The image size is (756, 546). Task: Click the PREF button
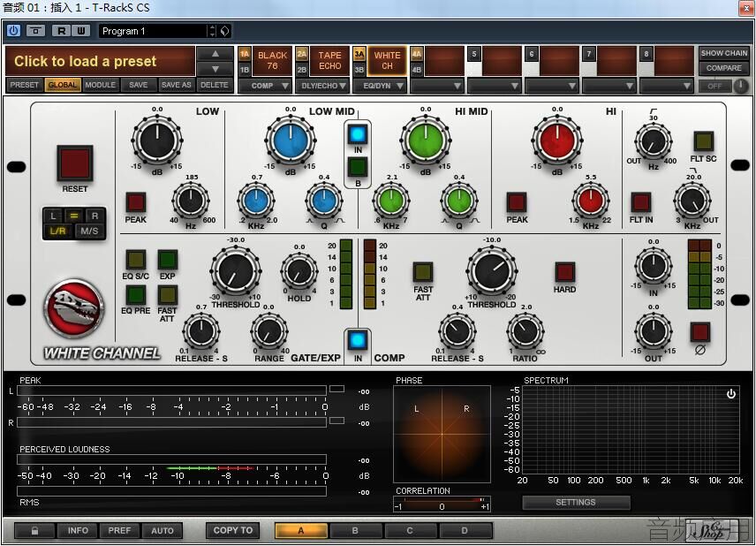(x=119, y=531)
